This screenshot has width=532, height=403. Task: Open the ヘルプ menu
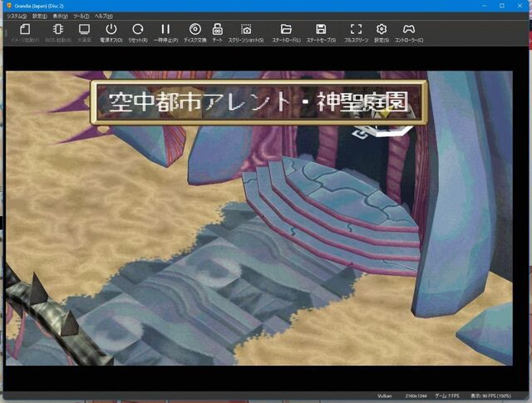point(103,16)
